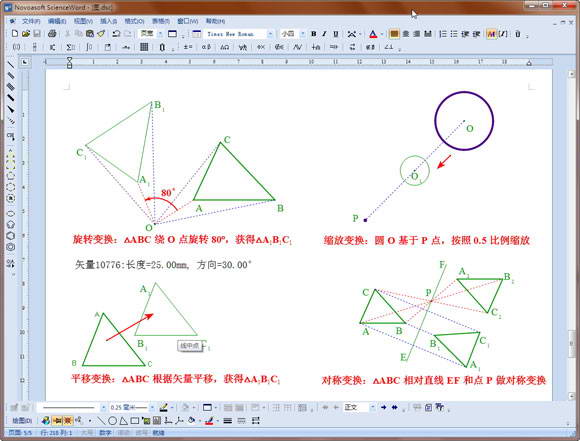Open the 帮助 (Help) menu

215,21
